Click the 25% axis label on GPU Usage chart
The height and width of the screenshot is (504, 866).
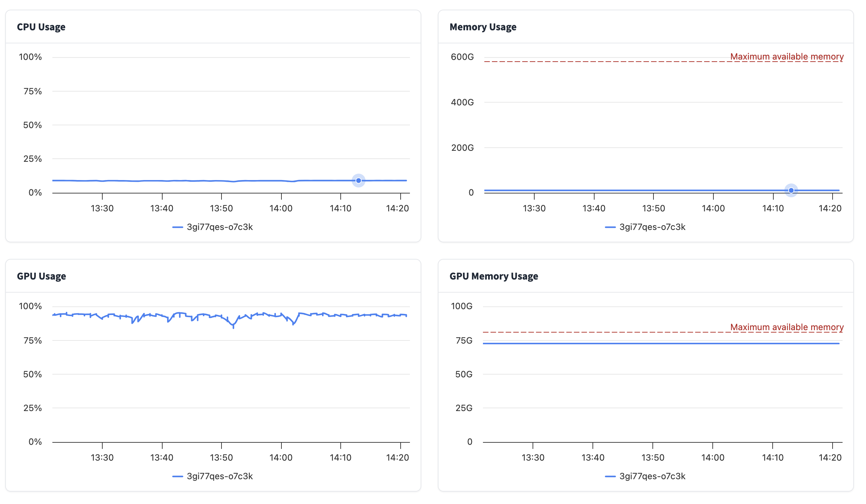point(32,408)
